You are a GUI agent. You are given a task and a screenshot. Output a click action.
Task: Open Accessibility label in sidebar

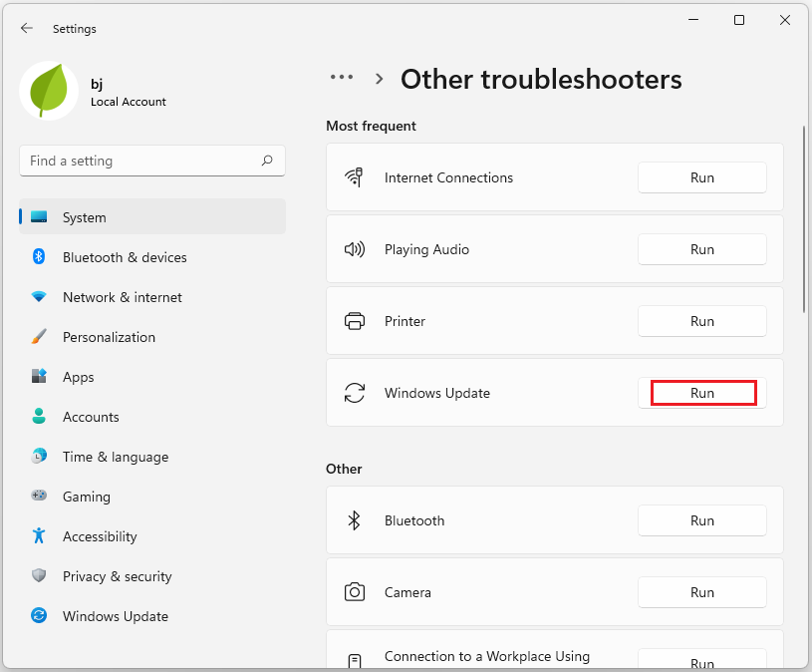pos(100,536)
